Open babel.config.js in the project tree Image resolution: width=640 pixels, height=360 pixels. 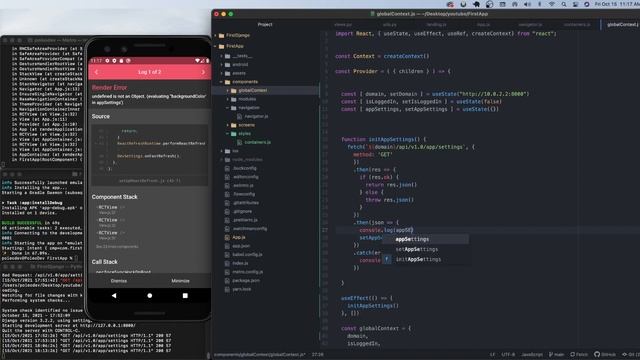[247, 255]
